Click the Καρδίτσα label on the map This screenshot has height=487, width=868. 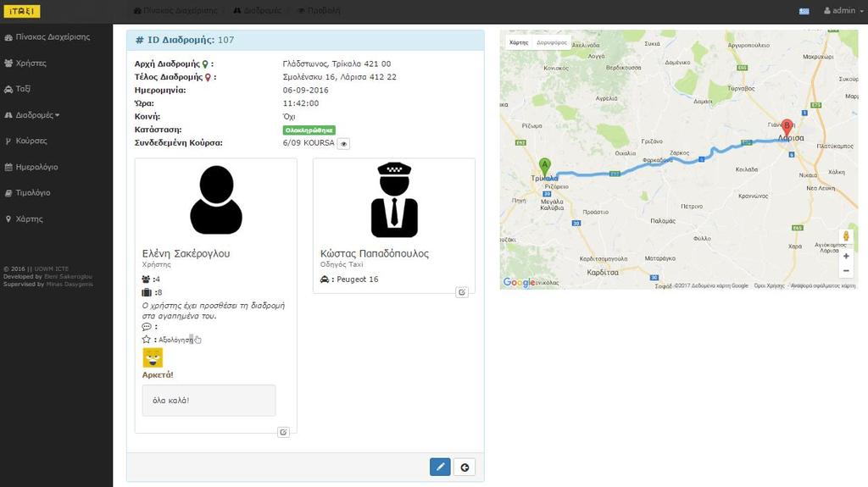(x=603, y=272)
